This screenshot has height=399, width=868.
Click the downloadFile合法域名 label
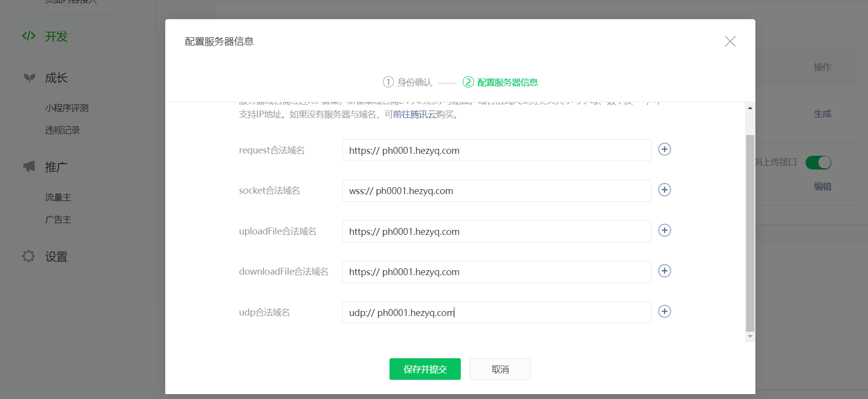284,272
